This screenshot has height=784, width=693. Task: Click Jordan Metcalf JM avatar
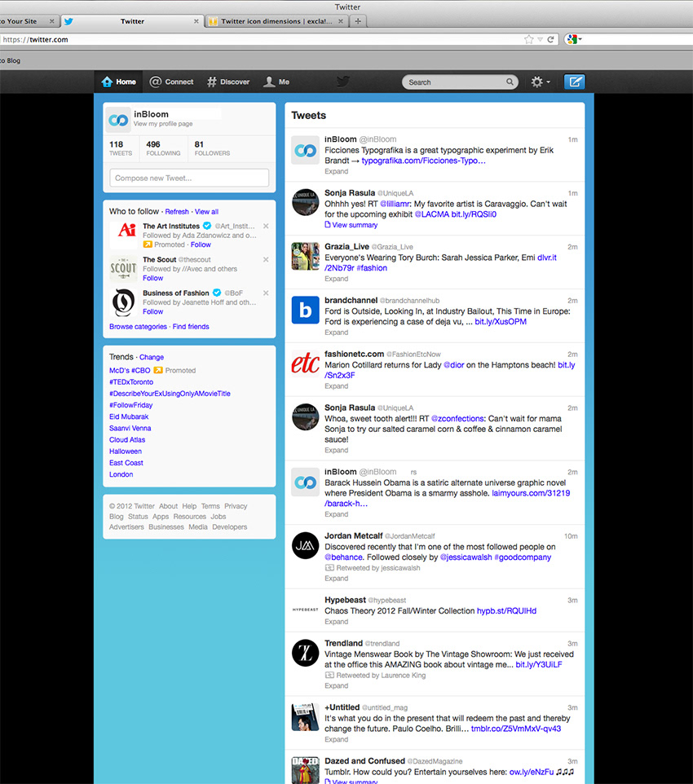tap(305, 545)
